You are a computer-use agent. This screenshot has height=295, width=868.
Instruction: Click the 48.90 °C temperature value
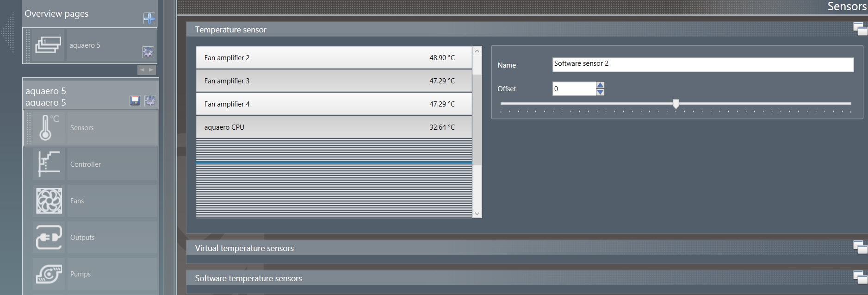click(x=442, y=58)
